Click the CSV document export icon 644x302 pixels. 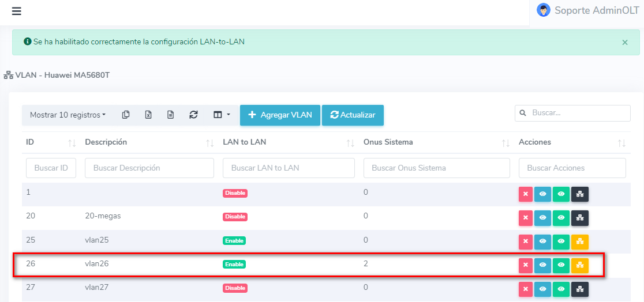[x=171, y=115]
